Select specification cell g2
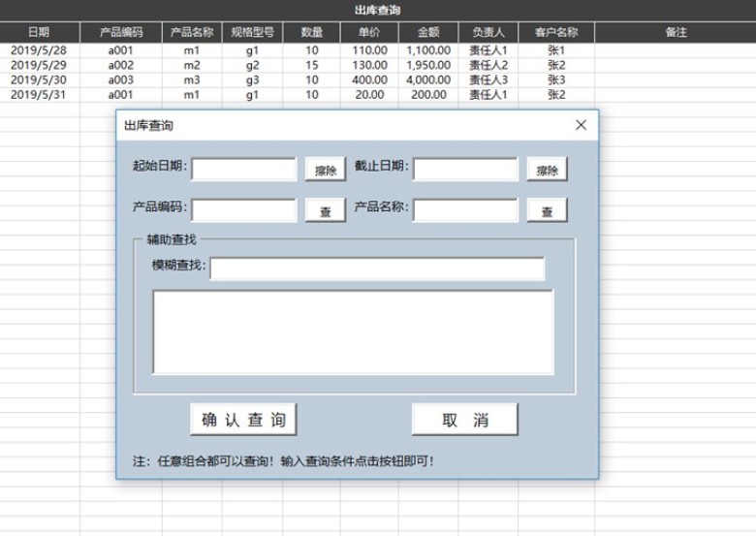The height and width of the screenshot is (536, 756). coord(253,65)
